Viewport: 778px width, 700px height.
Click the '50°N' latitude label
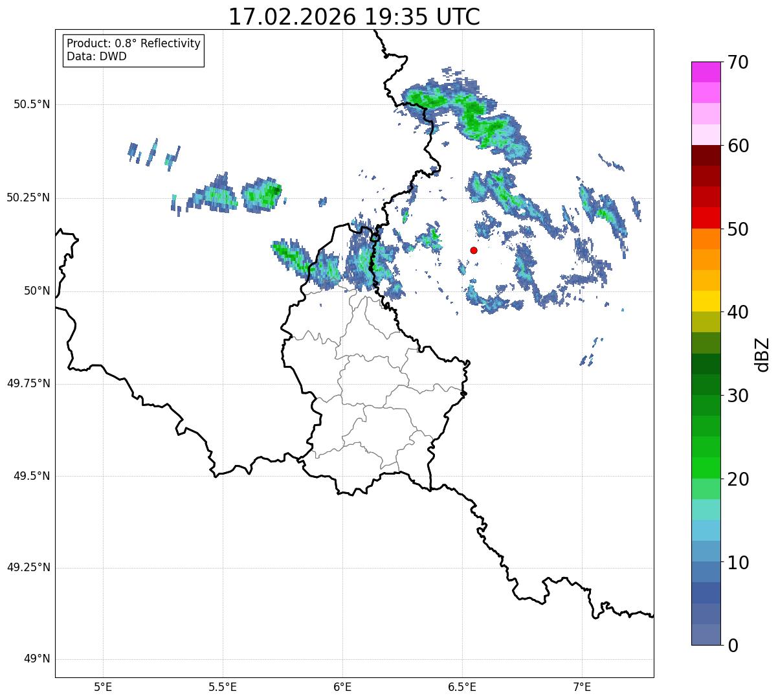coord(37,291)
